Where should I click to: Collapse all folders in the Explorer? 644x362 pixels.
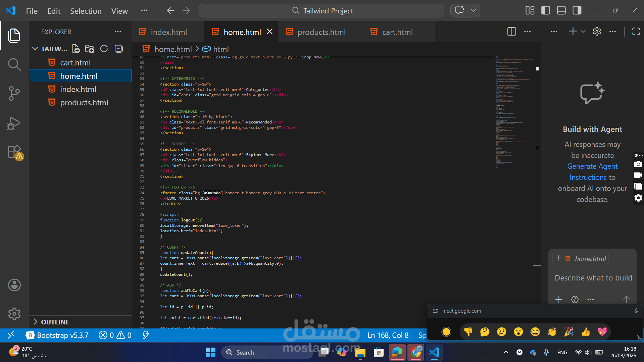[x=118, y=49]
